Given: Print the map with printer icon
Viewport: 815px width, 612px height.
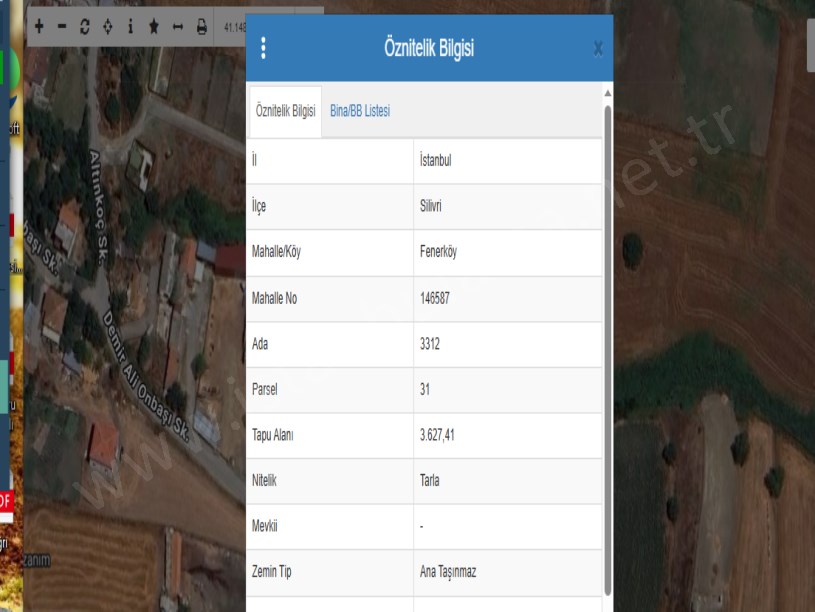Looking at the screenshot, I should tap(201, 27).
